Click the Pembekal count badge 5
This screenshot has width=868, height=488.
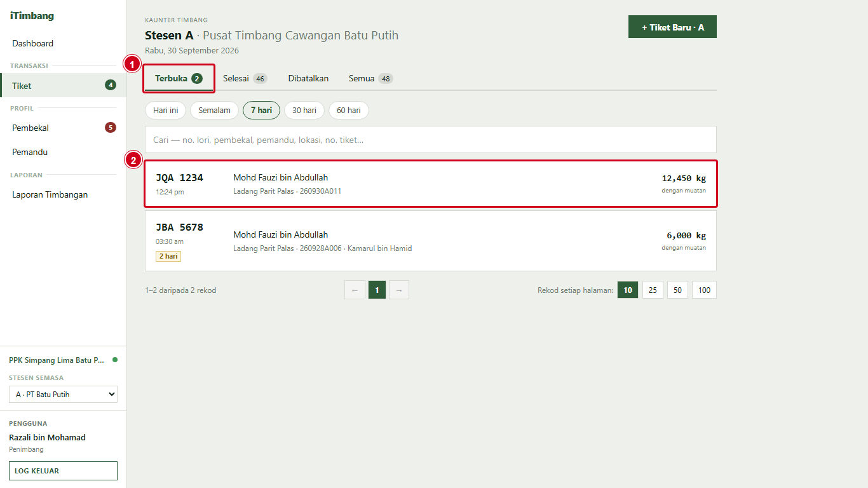click(x=111, y=128)
